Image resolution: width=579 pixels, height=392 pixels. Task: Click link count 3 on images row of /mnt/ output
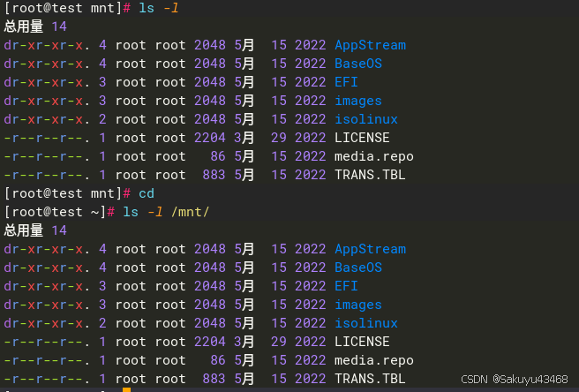click(102, 305)
